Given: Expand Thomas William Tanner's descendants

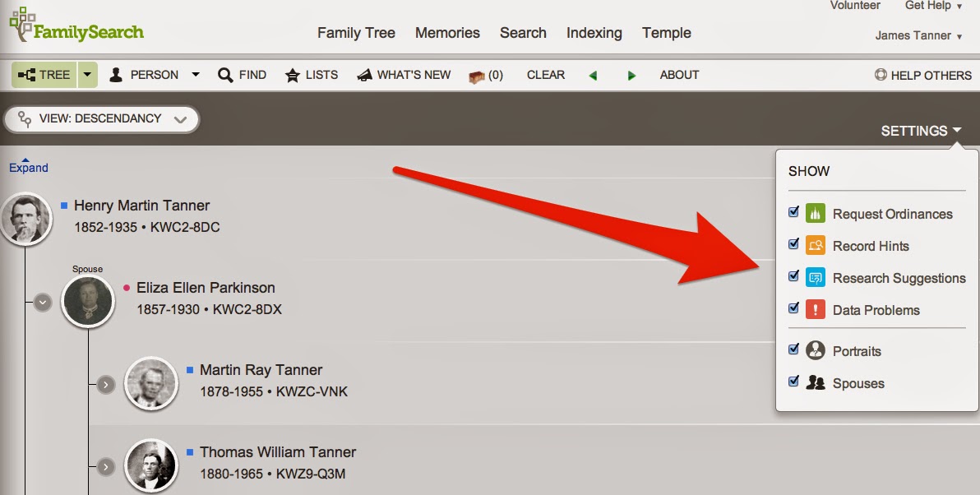Looking at the screenshot, I should tap(105, 467).
